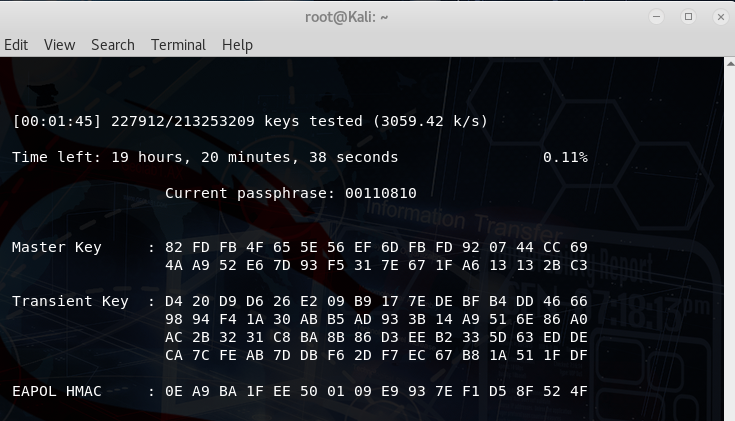Open the Search menu
The image size is (735, 421).
(112, 45)
